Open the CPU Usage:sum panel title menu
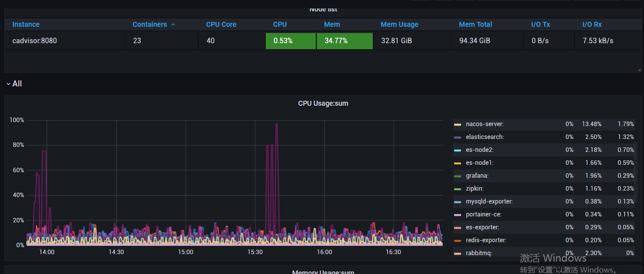644x274 pixels. click(323, 103)
